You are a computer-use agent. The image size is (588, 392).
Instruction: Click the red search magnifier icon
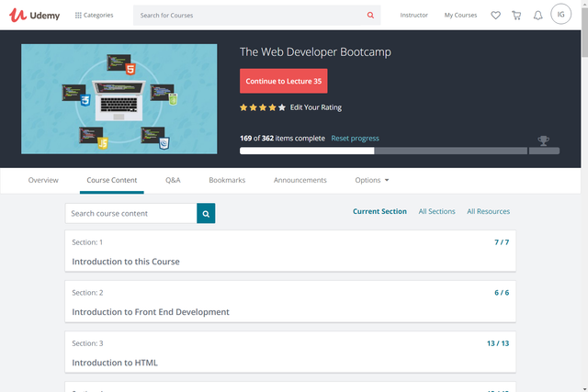[x=370, y=15]
